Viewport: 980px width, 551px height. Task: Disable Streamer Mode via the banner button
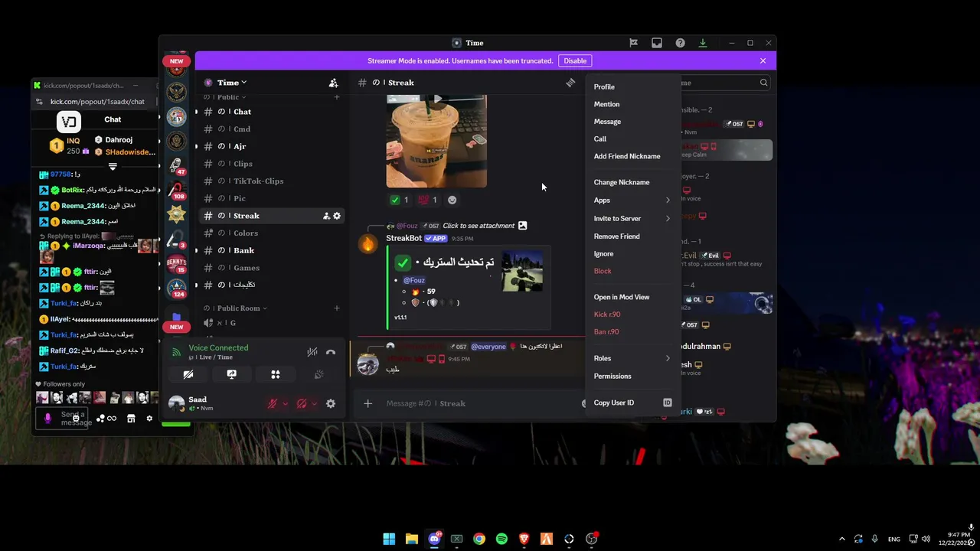(x=575, y=60)
